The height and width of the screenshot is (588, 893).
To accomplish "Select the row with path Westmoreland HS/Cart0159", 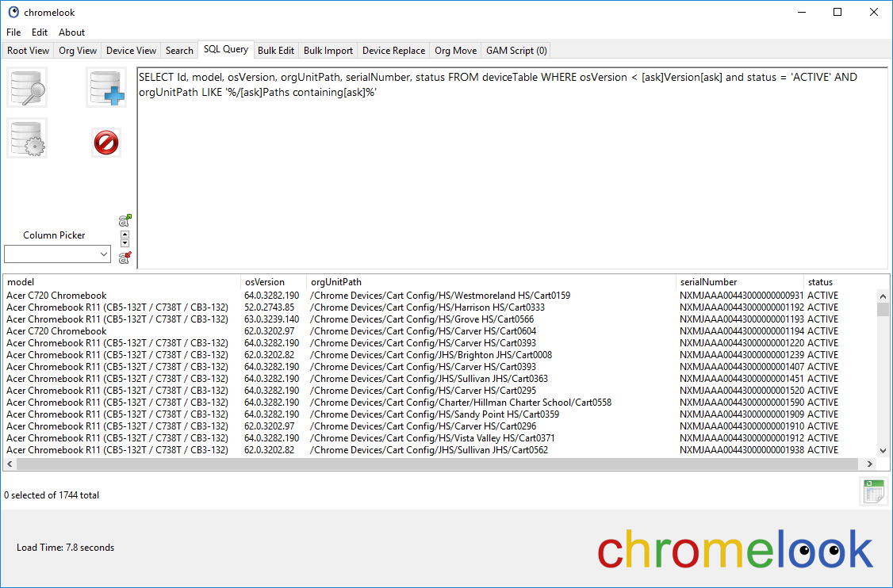I will tap(440, 296).
